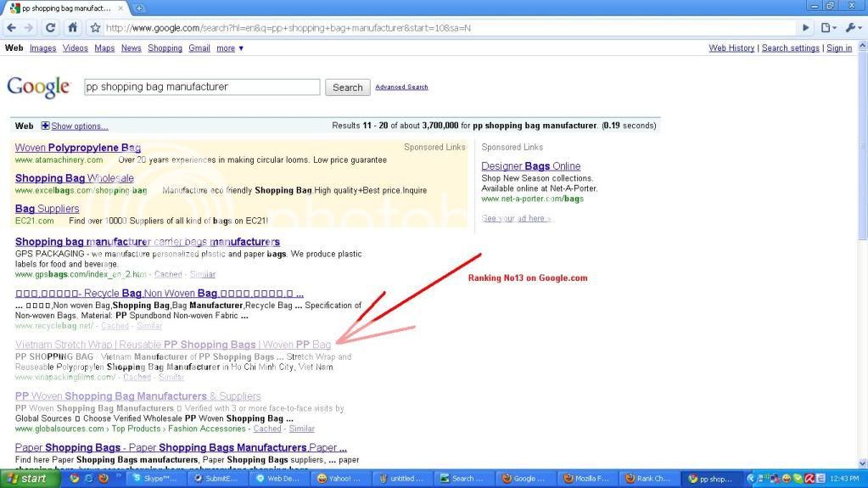Click the Reload page icon
This screenshot has width=868, height=488.
click(x=51, y=27)
